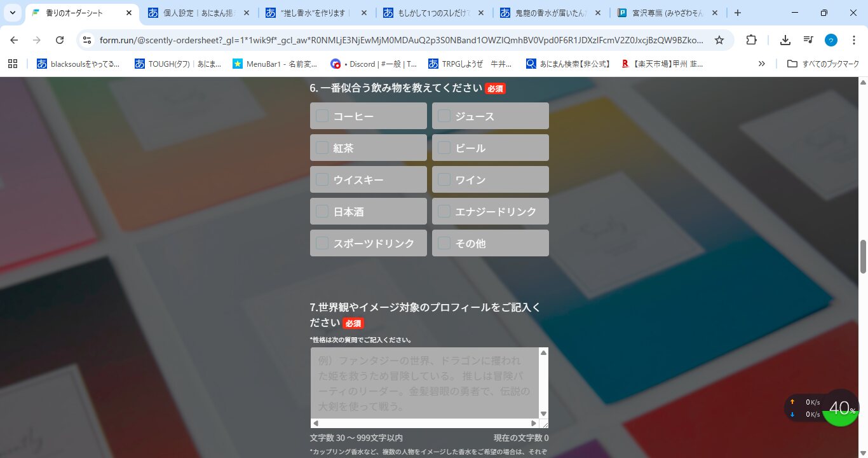
Task: Check the その他 checkbox
Action: [x=444, y=243]
